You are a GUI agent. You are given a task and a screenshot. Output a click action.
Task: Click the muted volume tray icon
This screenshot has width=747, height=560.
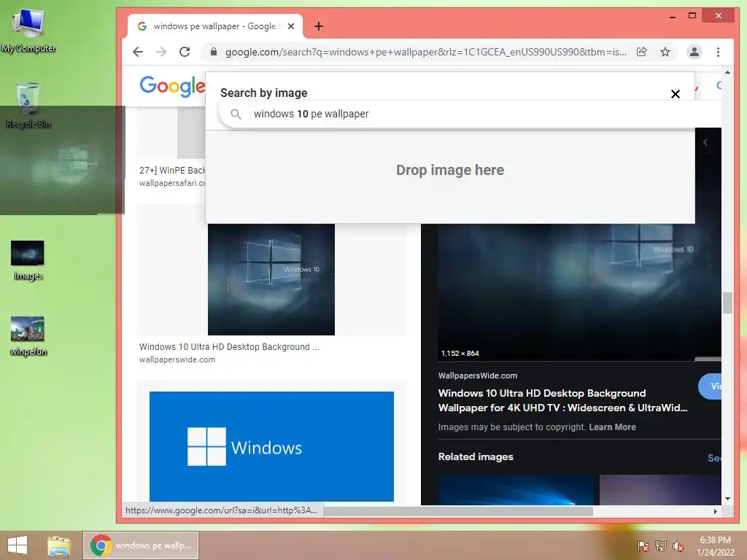tap(678, 546)
